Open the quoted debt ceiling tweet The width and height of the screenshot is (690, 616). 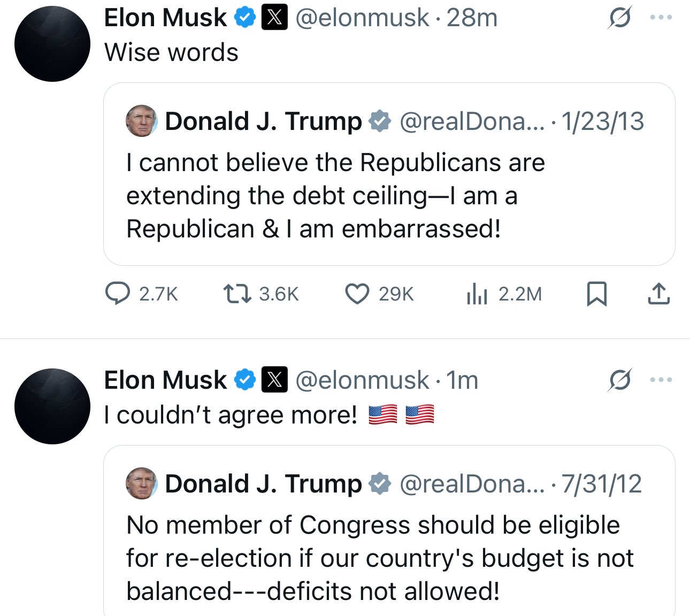point(389,196)
